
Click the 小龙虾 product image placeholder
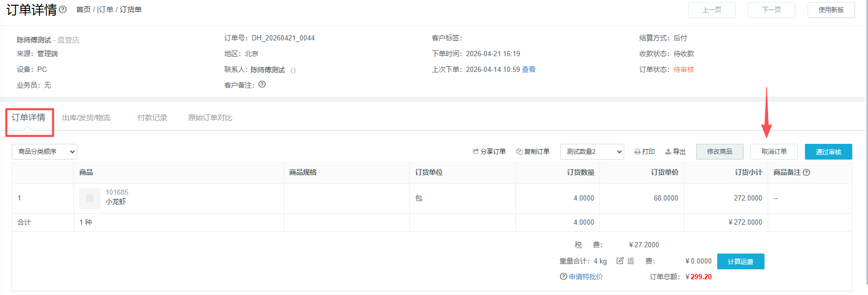tap(90, 198)
